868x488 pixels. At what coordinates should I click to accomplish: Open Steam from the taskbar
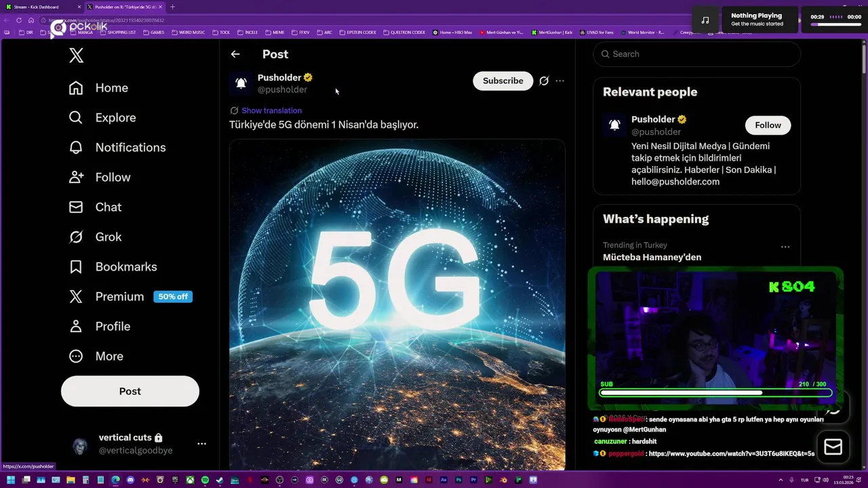tap(220, 481)
